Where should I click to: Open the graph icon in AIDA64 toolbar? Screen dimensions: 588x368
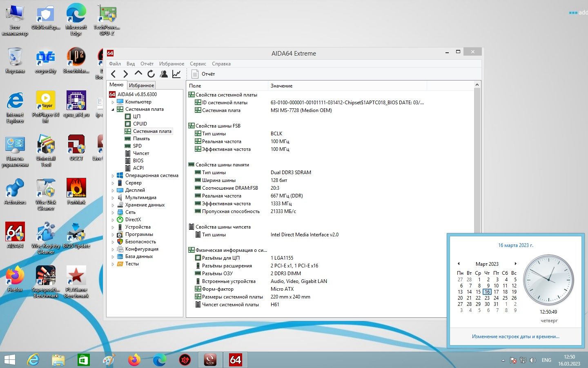[x=176, y=74]
